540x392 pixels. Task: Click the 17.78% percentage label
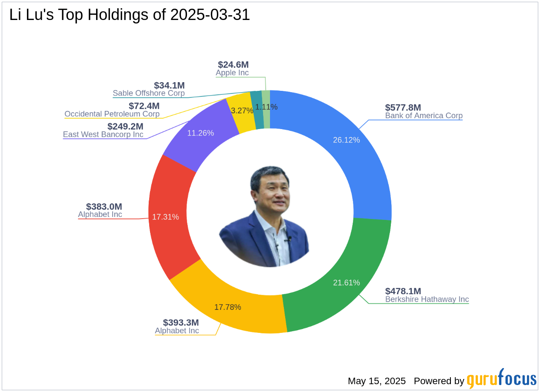227,307
